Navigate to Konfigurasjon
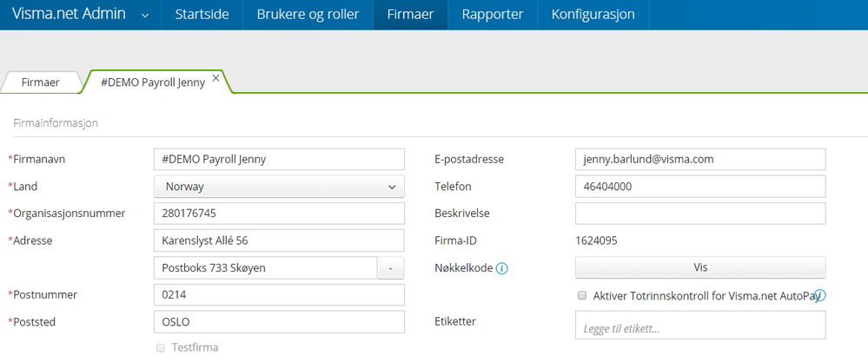The image size is (868, 362). pos(593,15)
